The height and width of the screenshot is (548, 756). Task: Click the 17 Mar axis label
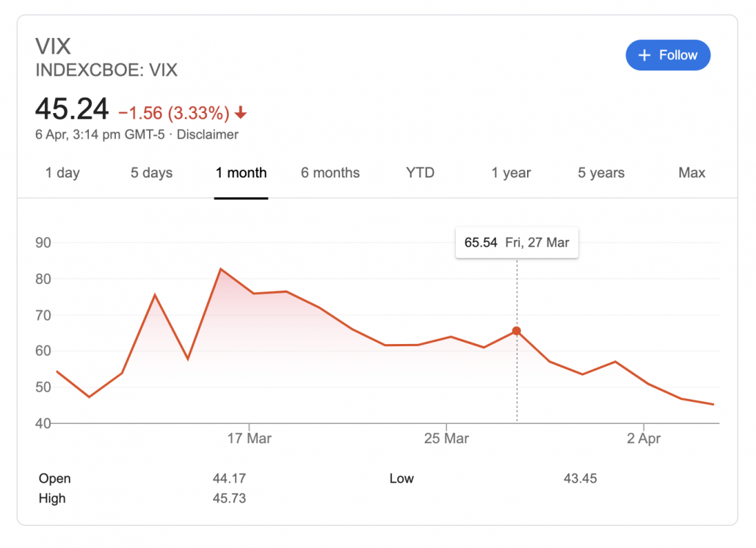[250, 439]
